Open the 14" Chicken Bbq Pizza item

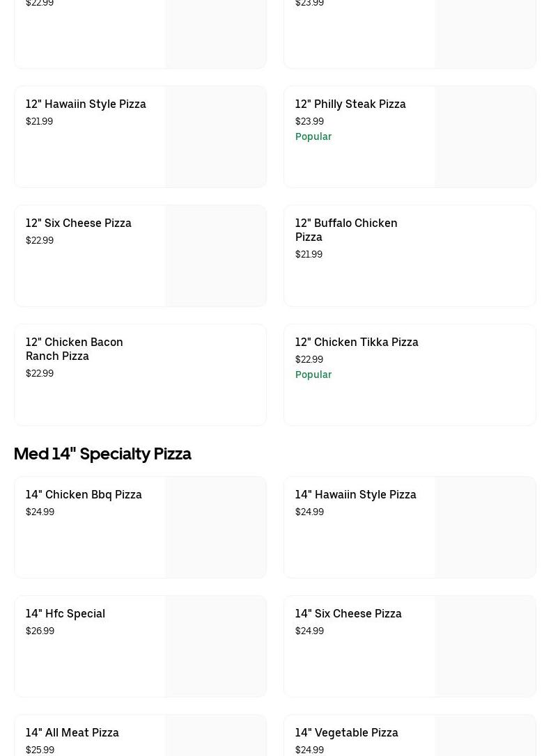tap(84, 495)
